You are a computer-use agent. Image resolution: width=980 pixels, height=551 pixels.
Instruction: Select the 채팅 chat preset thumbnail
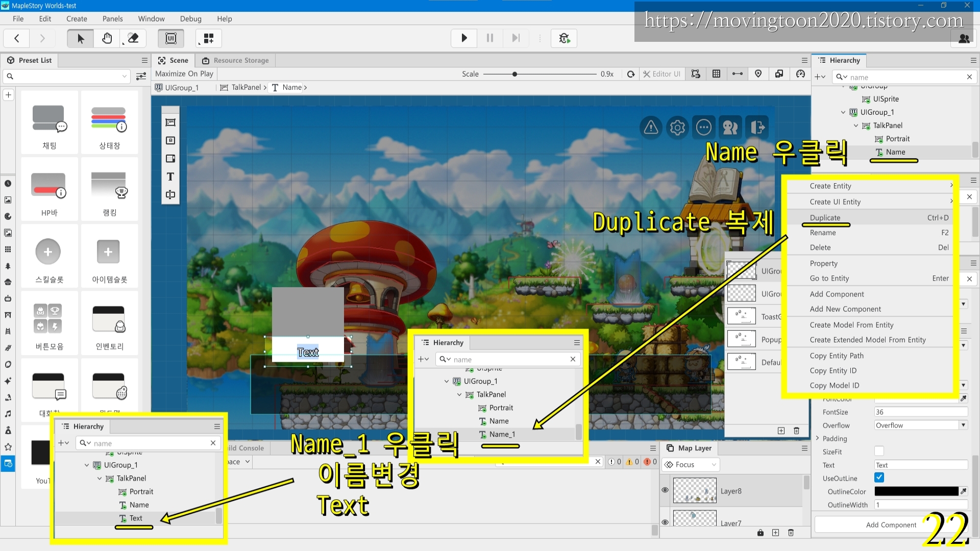(x=50, y=122)
